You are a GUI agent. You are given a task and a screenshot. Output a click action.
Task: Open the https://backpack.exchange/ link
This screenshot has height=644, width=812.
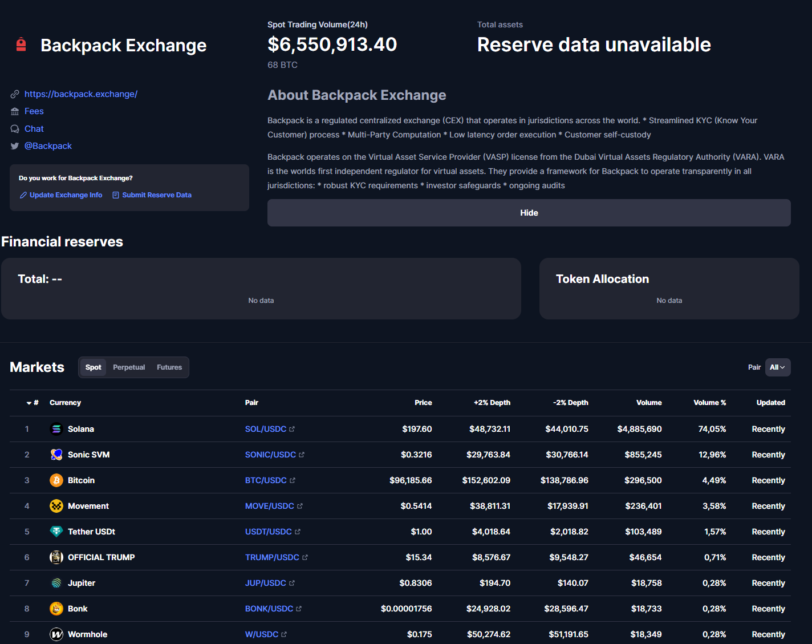(x=81, y=94)
